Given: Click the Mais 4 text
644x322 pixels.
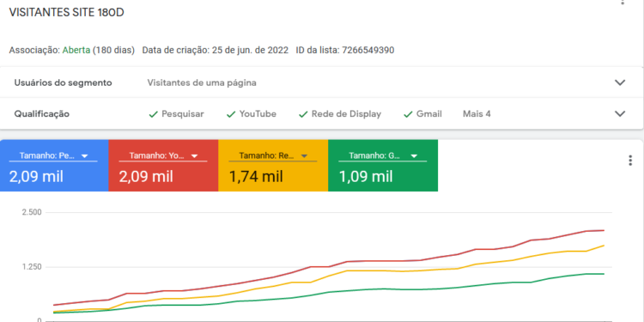Looking at the screenshot, I should click(x=477, y=113).
